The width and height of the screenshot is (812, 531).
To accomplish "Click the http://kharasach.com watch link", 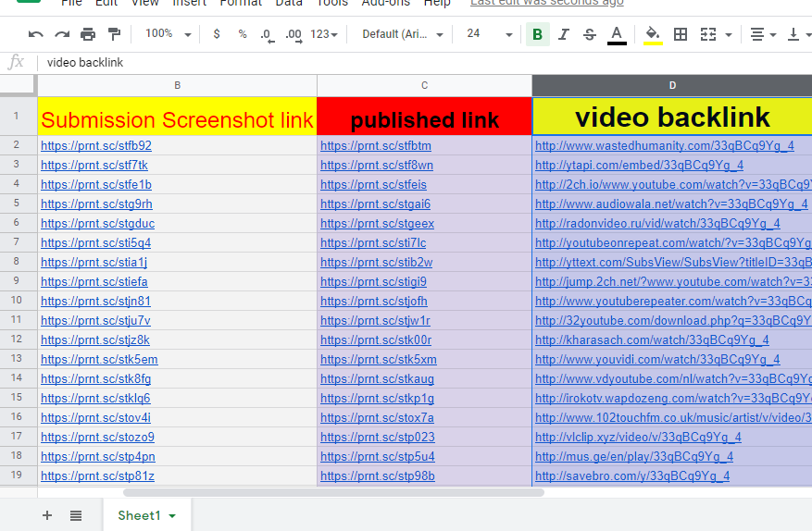I will 652,340.
